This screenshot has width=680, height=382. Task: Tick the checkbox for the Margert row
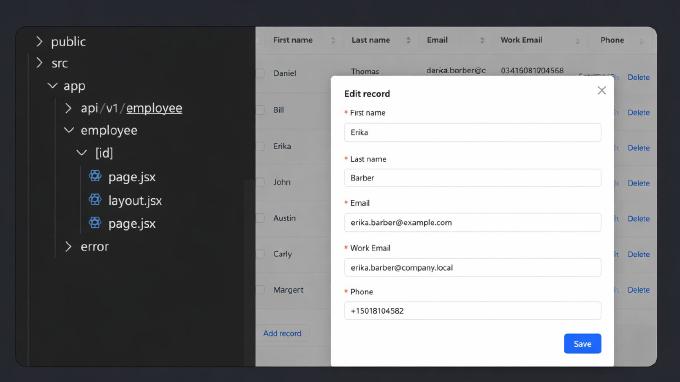[x=260, y=290]
